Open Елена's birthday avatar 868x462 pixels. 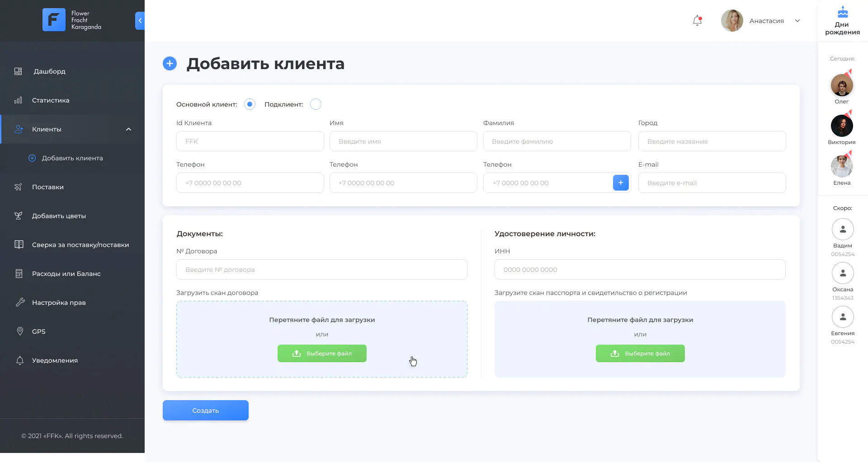842,166
